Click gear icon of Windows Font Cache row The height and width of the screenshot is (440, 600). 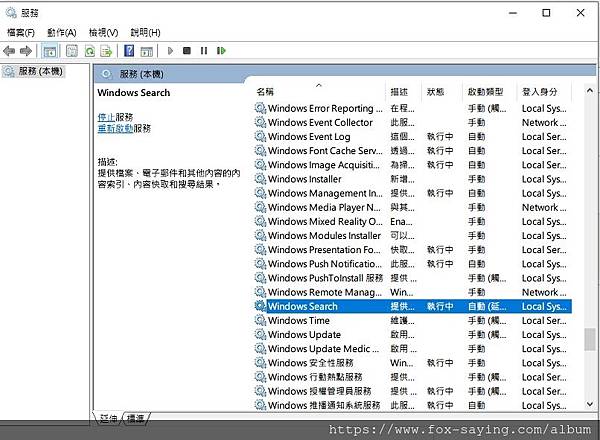click(x=260, y=151)
